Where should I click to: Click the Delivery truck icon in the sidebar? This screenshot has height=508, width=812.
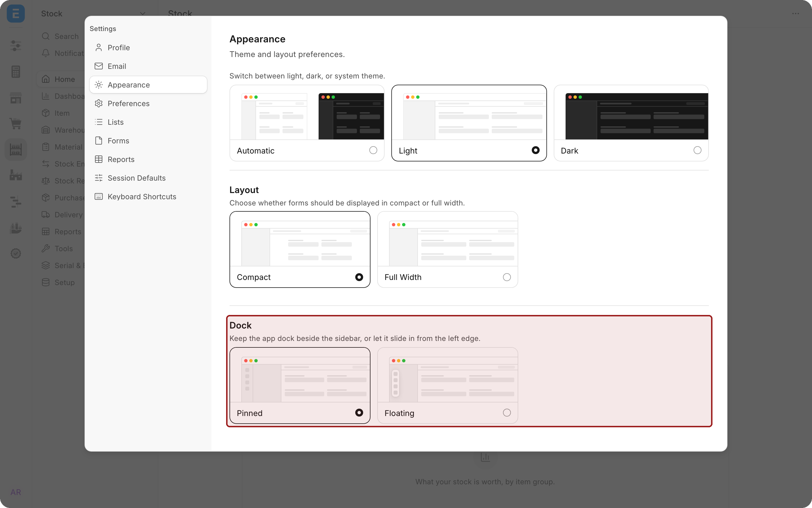pos(46,214)
